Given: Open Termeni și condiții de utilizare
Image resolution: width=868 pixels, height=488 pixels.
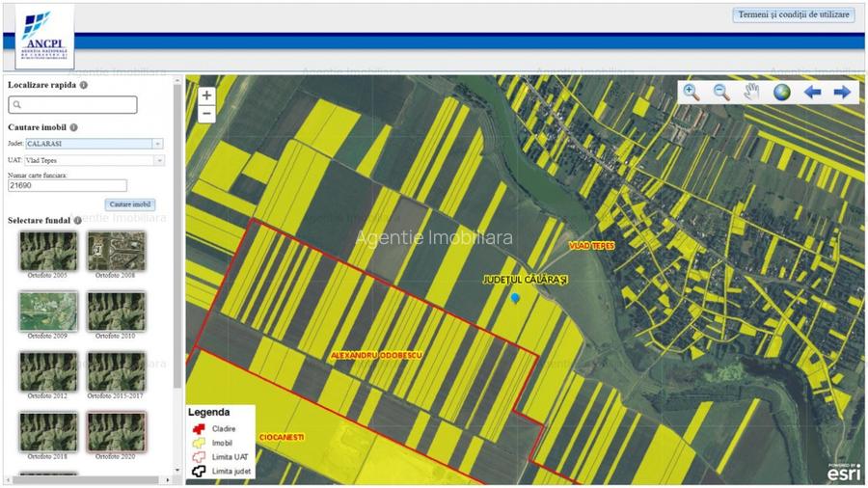Looking at the screenshot, I should click(x=794, y=14).
